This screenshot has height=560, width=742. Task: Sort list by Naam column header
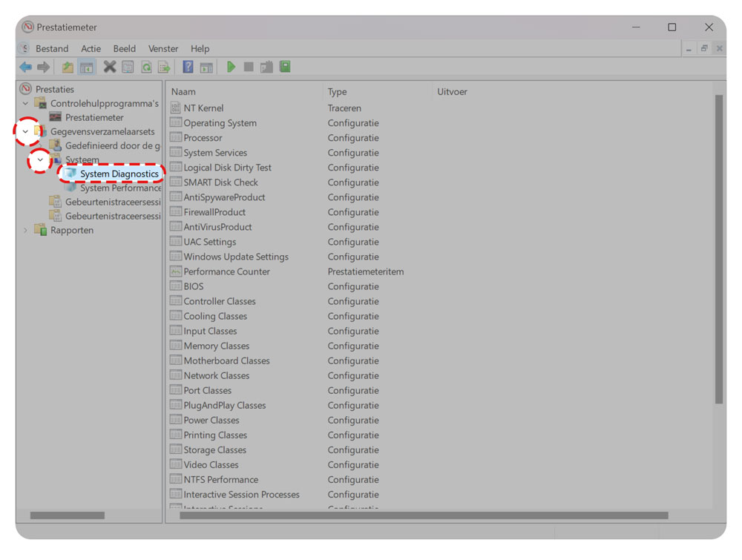(x=184, y=92)
